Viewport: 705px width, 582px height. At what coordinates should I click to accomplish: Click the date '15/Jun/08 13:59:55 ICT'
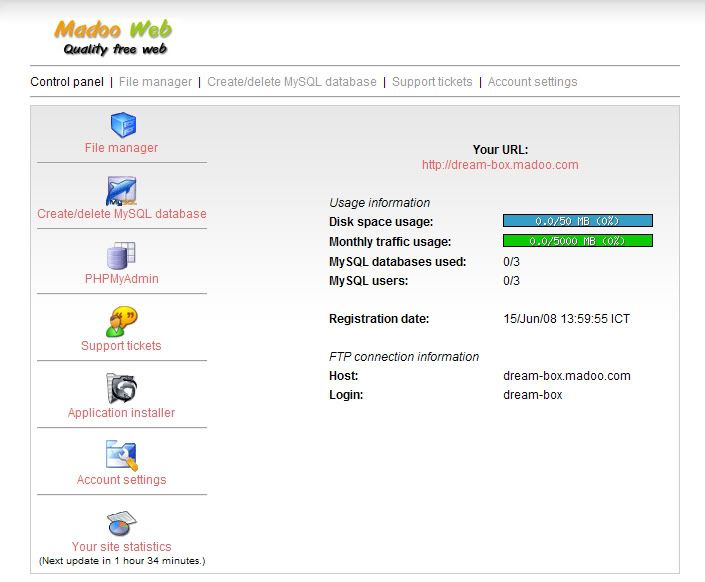point(567,319)
